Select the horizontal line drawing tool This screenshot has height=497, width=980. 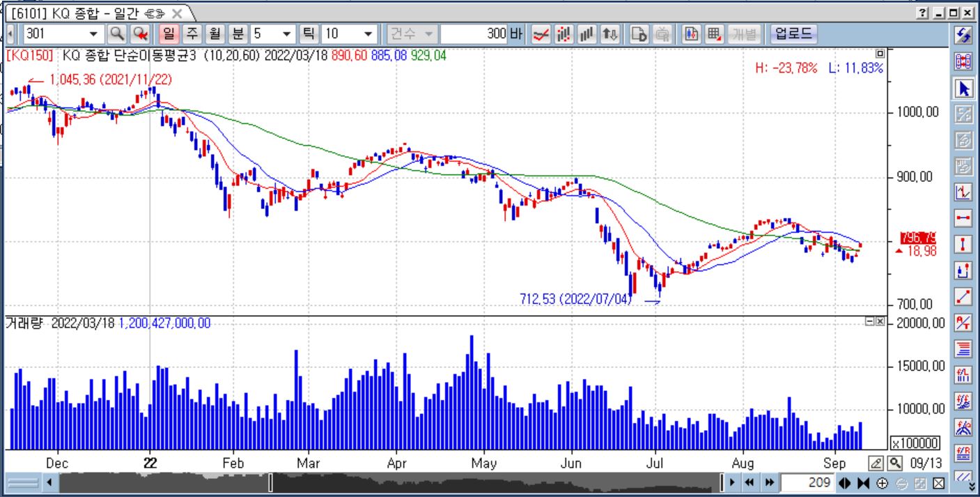[x=964, y=218]
